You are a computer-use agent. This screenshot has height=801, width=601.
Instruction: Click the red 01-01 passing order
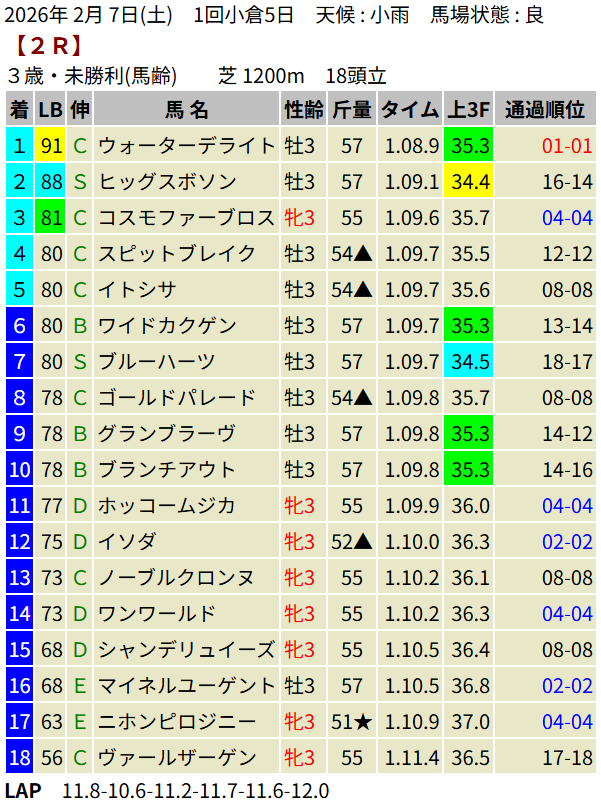[x=567, y=146]
